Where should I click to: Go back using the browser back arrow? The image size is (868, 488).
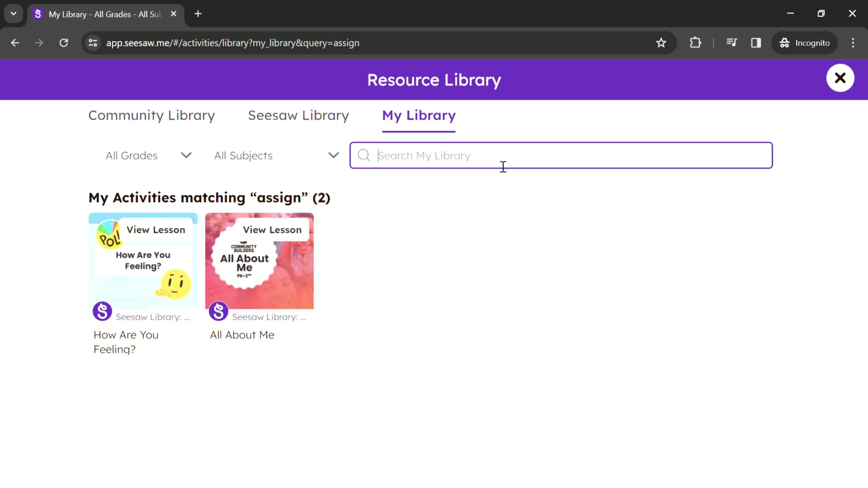coord(15,43)
